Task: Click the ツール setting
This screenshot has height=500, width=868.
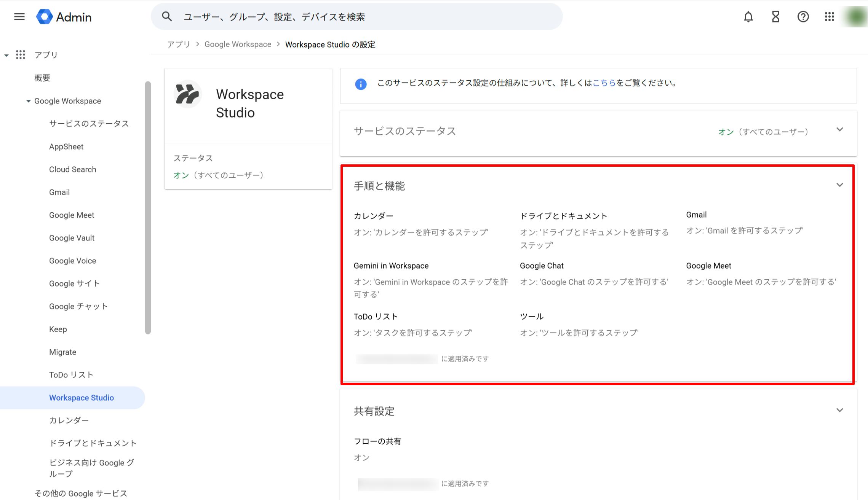Action: 579,325
